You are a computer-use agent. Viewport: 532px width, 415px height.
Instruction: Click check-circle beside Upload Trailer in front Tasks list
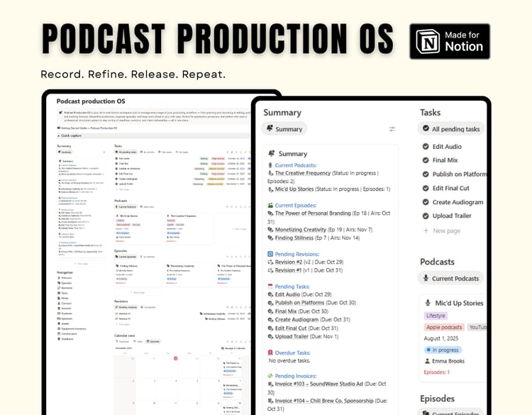tap(426, 216)
